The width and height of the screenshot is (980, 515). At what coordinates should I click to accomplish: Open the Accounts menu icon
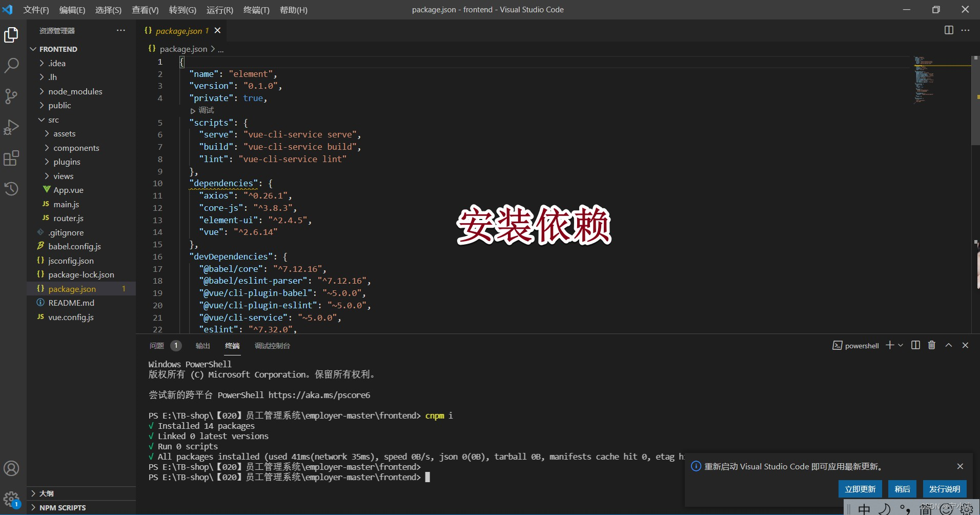[x=11, y=468]
